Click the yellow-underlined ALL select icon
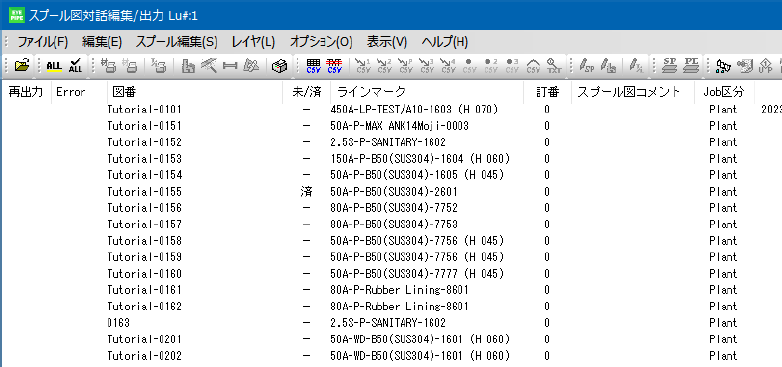 [x=54, y=66]
